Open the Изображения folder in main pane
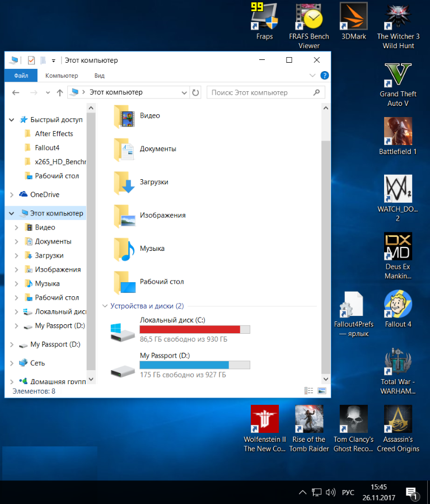Screen dimensions: 430x504 pos(150,215)
